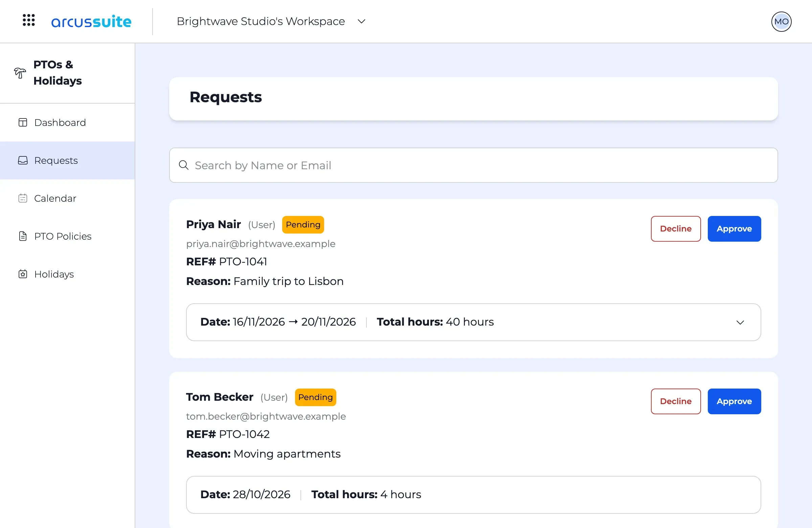Click the workspace chevron arrow
The image size is (812, 528).
coord(361,22)
